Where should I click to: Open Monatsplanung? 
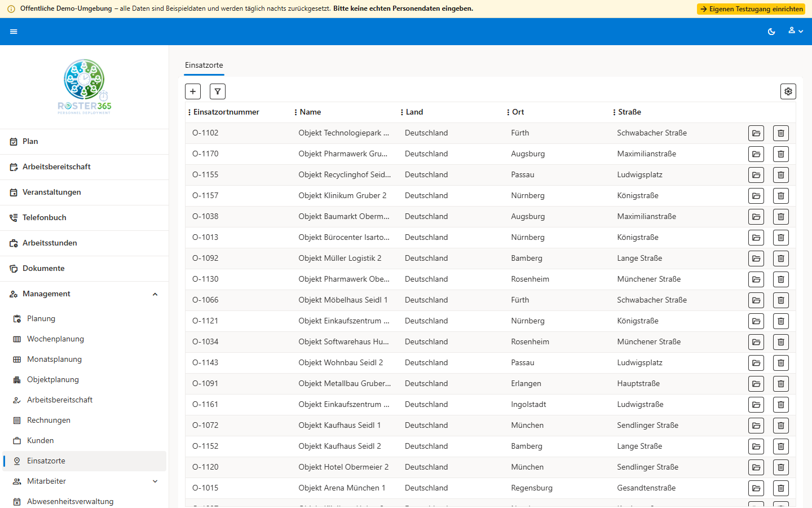(x=85, y=360)
